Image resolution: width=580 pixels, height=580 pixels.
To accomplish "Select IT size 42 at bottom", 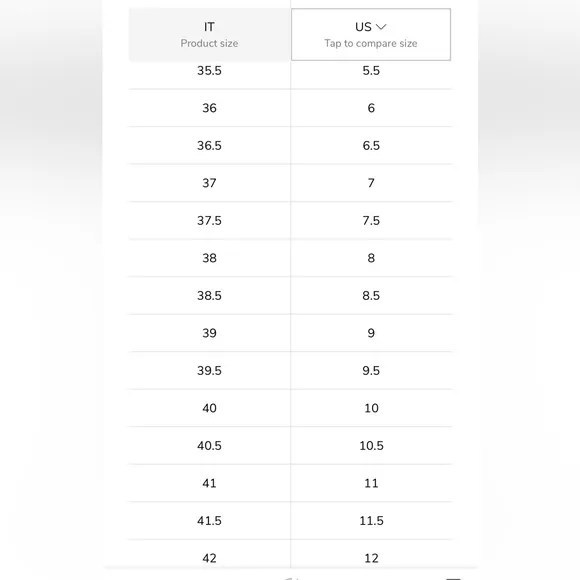I will tap(209, 558).
